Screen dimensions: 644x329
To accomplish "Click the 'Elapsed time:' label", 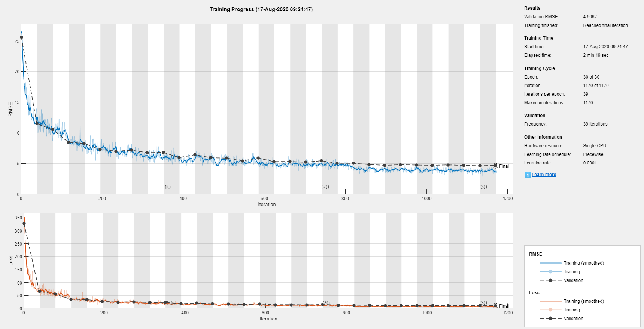I will [x=538, y=55].
